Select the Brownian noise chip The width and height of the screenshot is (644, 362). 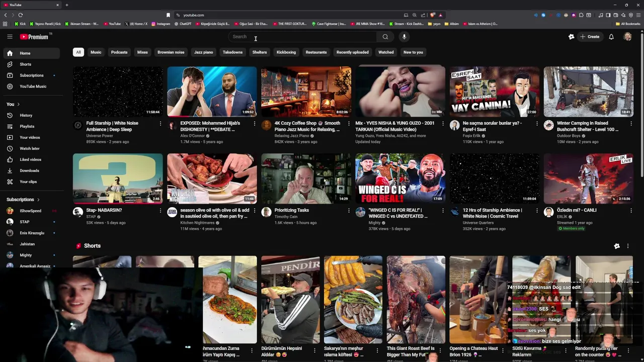click(171, 52)
